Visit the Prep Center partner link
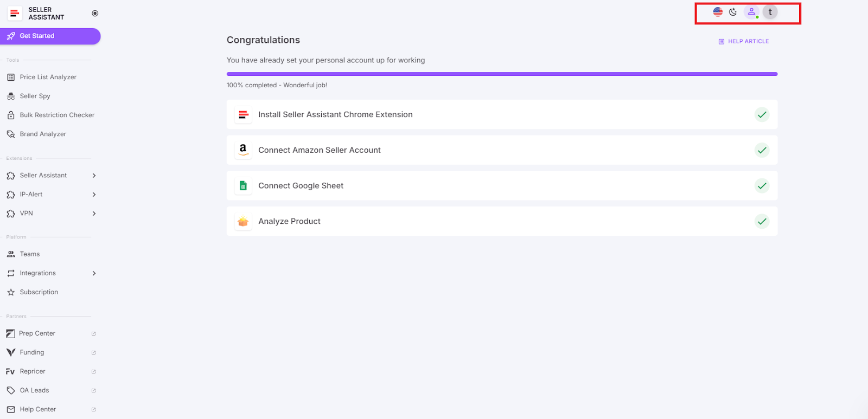 [x=37, y=333]
